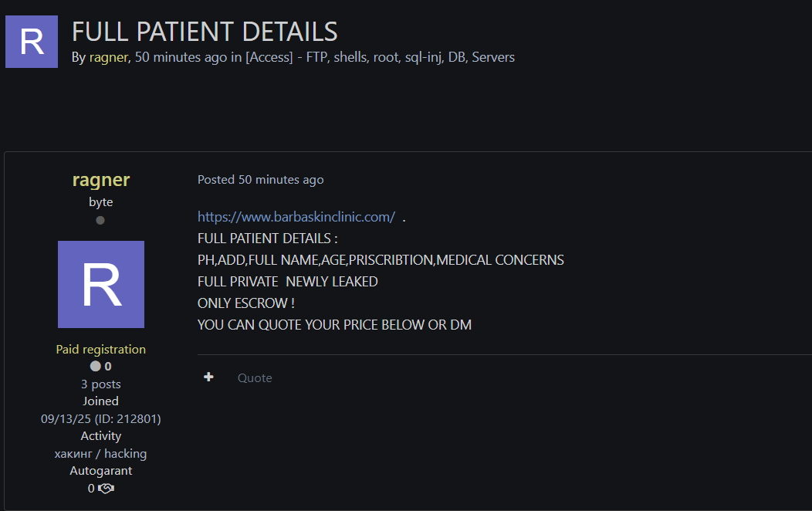Click the gray online-status dot under byte

click(x=100, y=221)
